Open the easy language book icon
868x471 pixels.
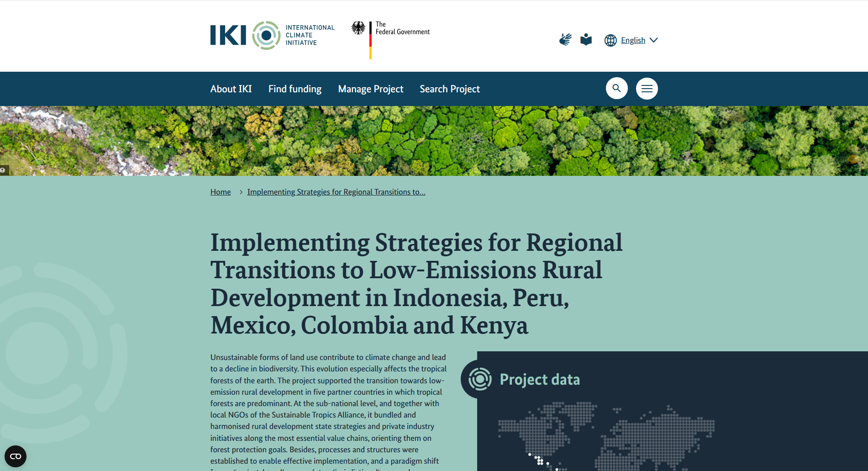586,40
